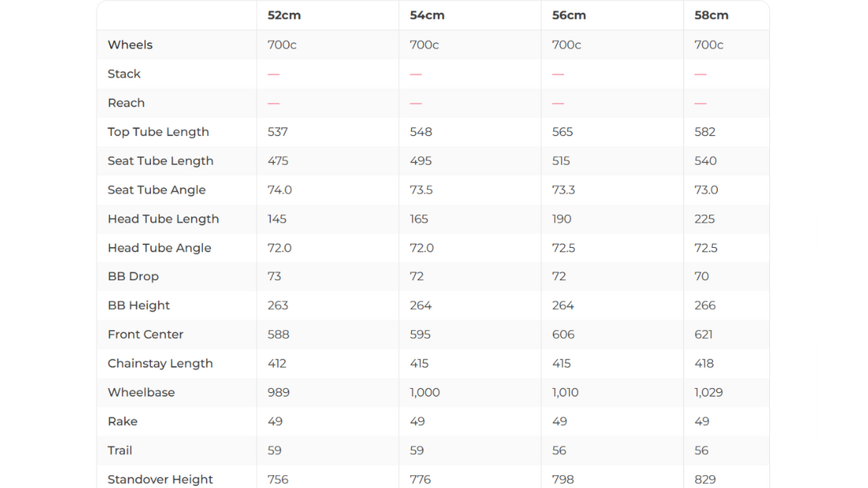Click the Front Center value 606
Screen dimensions: 868x488
(x=563, y=334)
